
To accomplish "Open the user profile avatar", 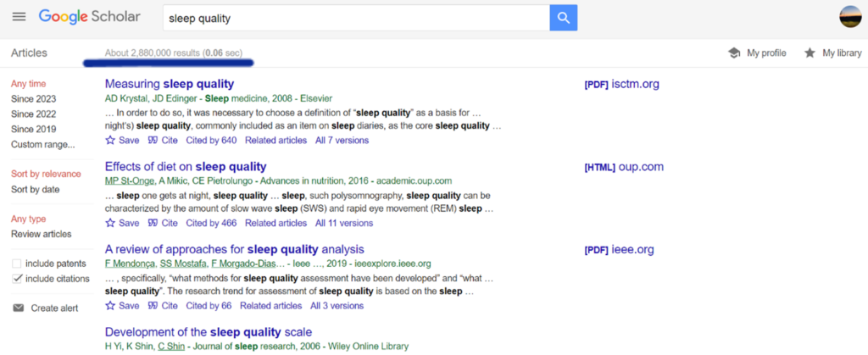I will point(849,17).
